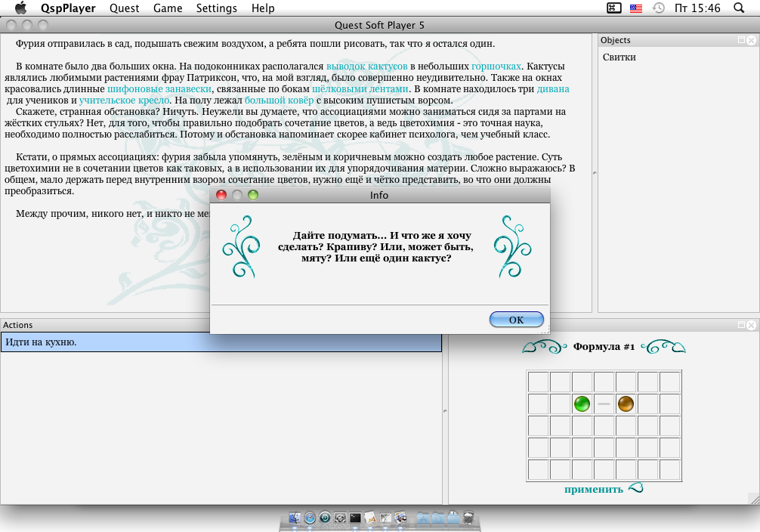Click the Time Machine menu bar icon
Screen dimensions: 760x532
click(x=659, y=8)
